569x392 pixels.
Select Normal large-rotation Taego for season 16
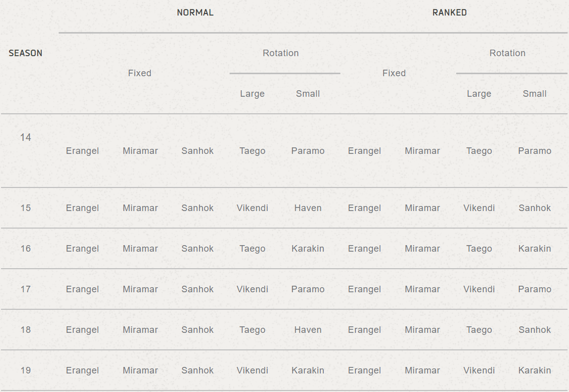252,249
